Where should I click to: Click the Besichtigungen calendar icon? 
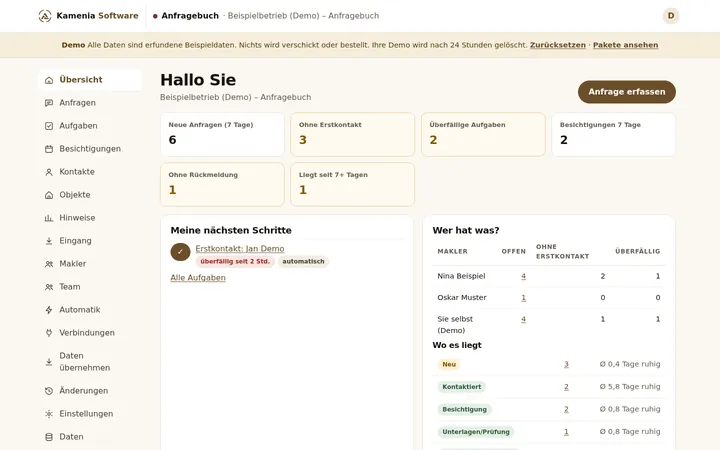pyautogui.click(x=49, y=149)
